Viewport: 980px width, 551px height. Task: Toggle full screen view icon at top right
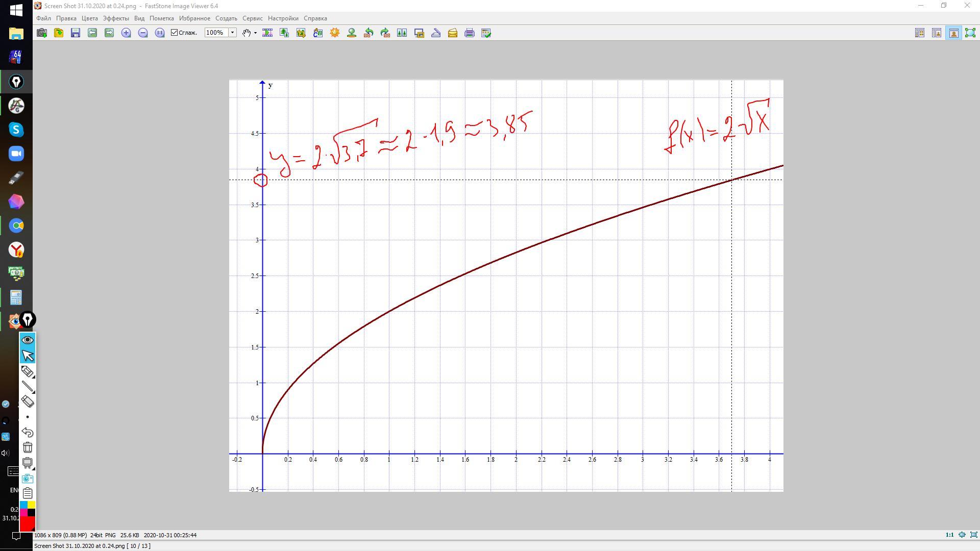click(x=970, y=33)
